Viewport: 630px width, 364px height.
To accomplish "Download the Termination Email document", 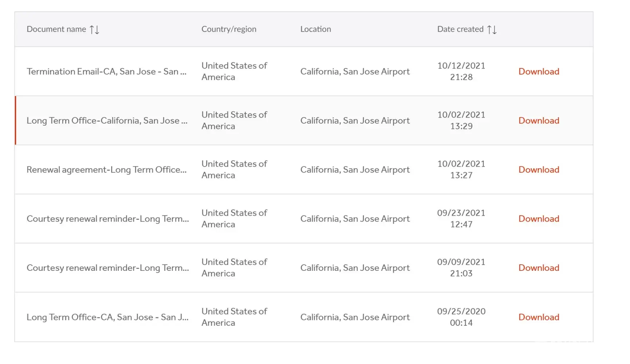I will pos(539,71).
